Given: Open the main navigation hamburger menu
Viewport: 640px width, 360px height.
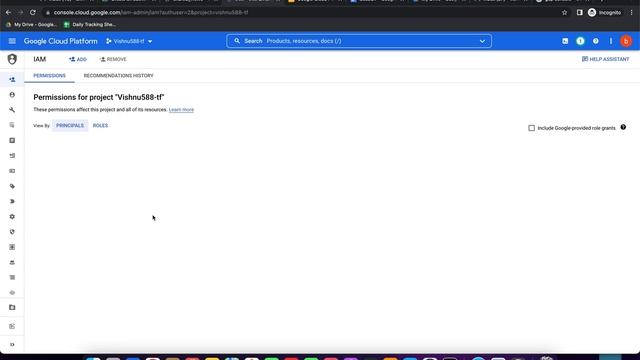Looking at the screenshot, I should (x=12, y=41).
